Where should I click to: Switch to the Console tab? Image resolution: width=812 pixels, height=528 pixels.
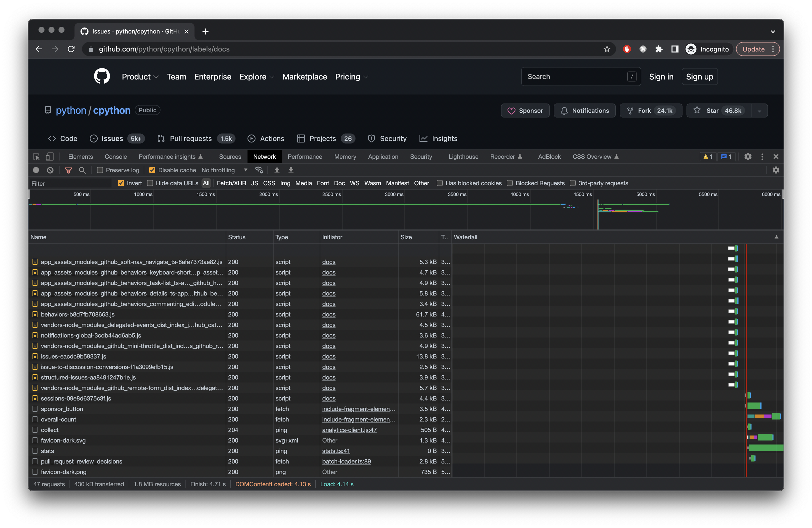(x=116, y=156)
